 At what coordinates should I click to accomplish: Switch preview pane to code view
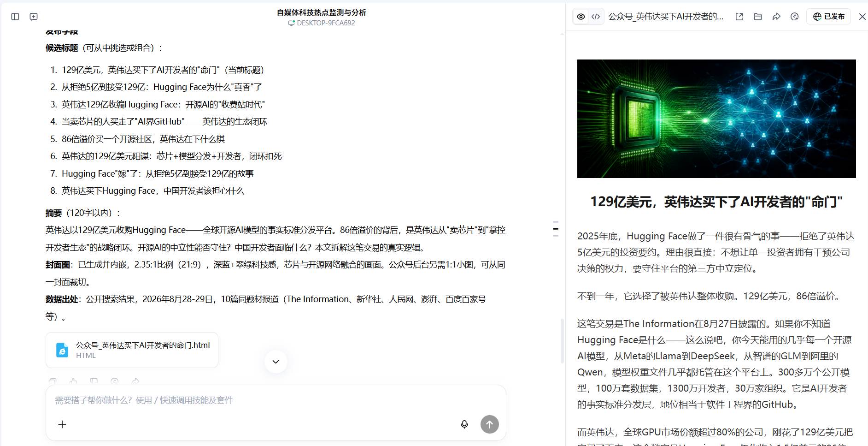pyautogui.click(x=596, y=17)
